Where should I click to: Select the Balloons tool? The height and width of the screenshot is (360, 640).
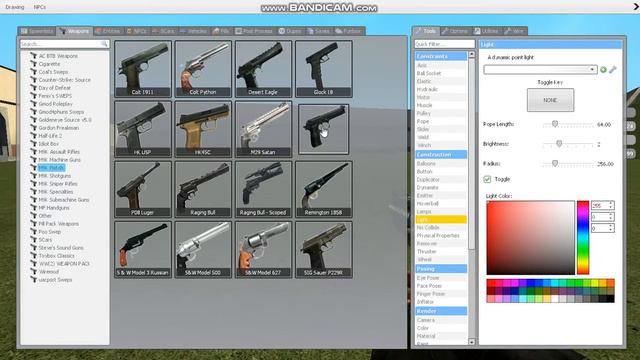[441, 164]
